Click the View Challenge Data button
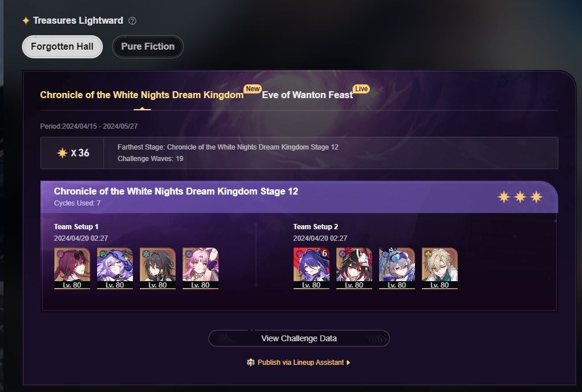This screenshot has width=582, height=392. tap(299, 338)
